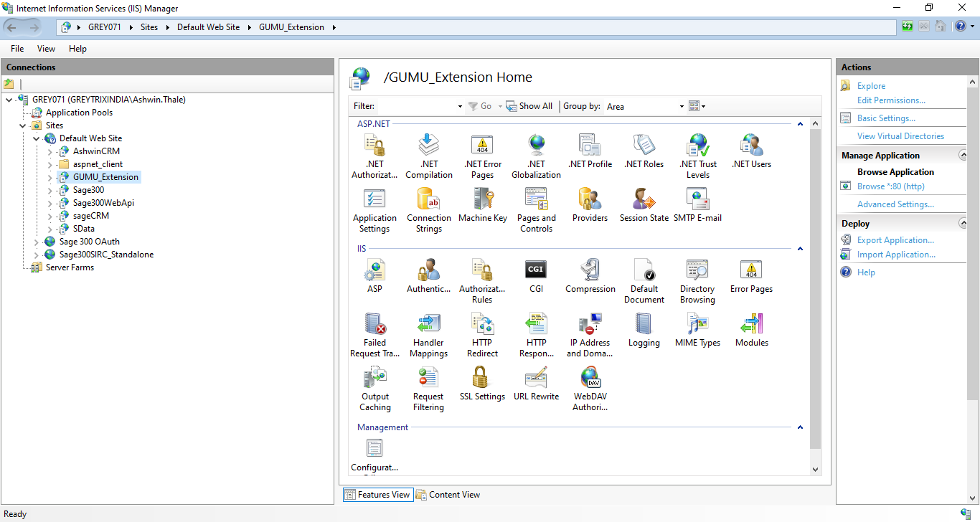980x522 pixels.
Task: Collapse the Default Web Site node
Action: 36,138
